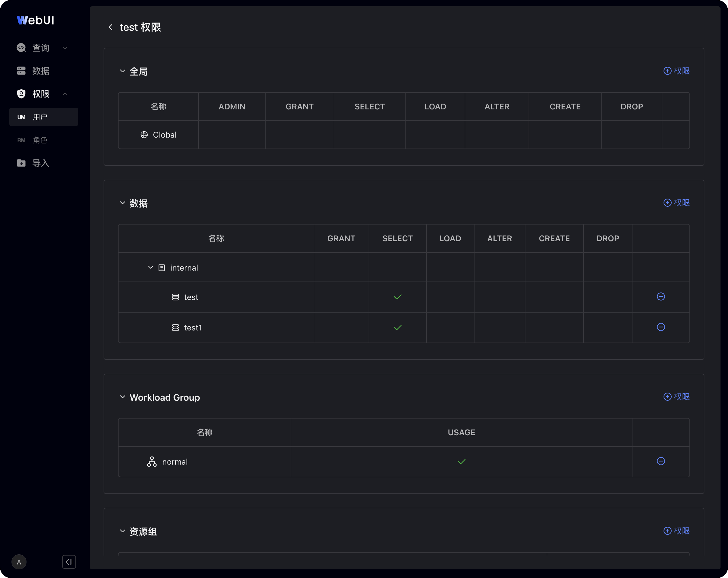Screen dimensions: 728x578
Task: Collapse the internal catalog row
Action: tap(150, 267)
